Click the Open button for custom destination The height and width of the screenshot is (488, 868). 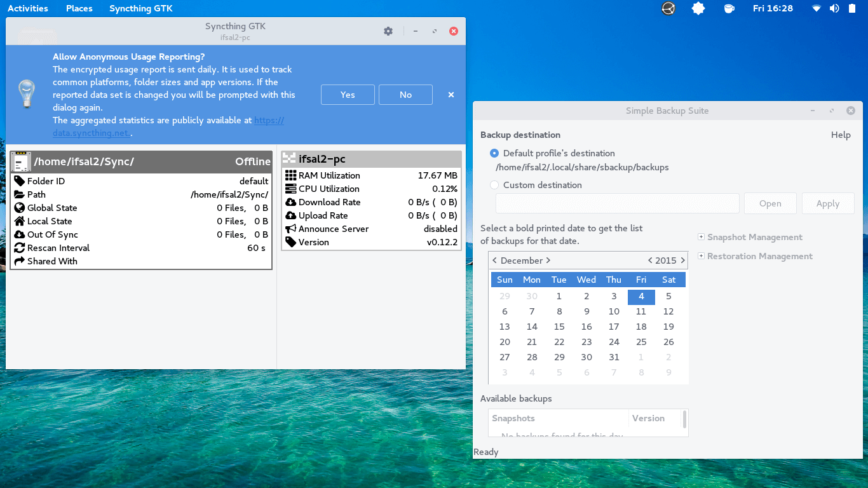click(x=770, y=203)
